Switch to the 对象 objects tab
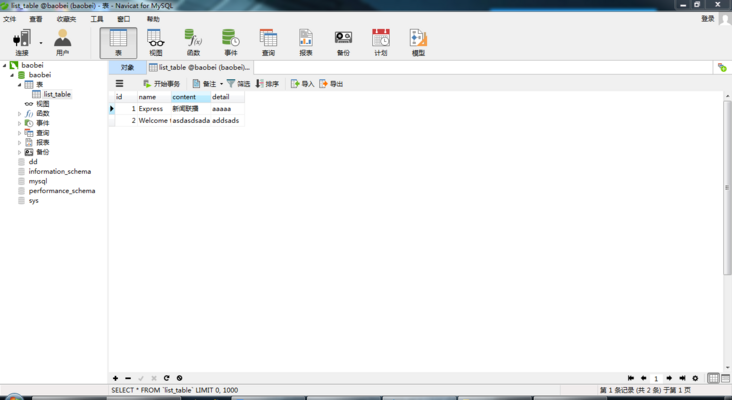 [127, 68]
